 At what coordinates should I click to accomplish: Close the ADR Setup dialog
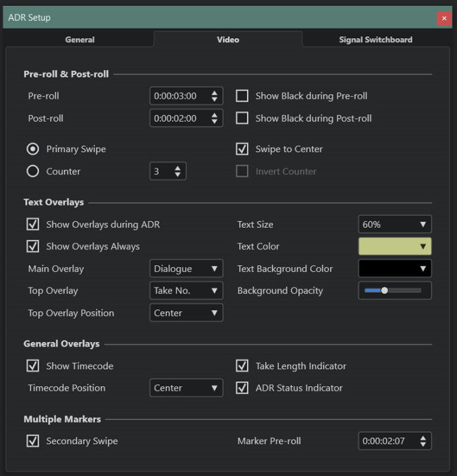(444, 18)
